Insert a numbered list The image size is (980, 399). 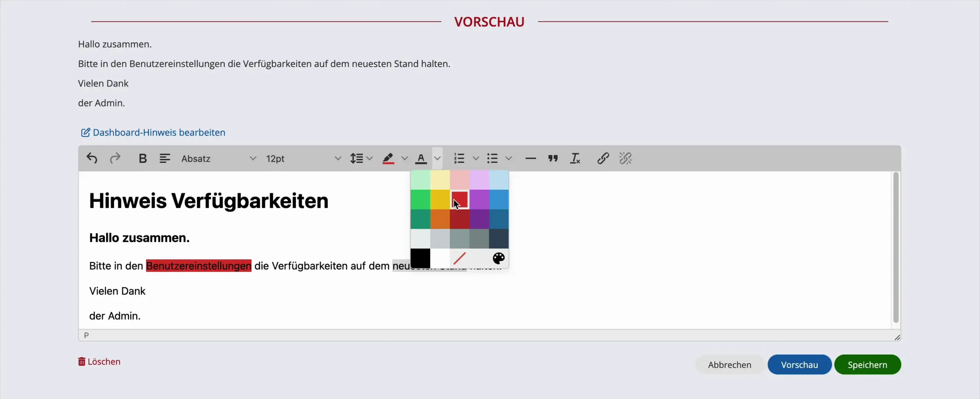[x=459, y=158]
